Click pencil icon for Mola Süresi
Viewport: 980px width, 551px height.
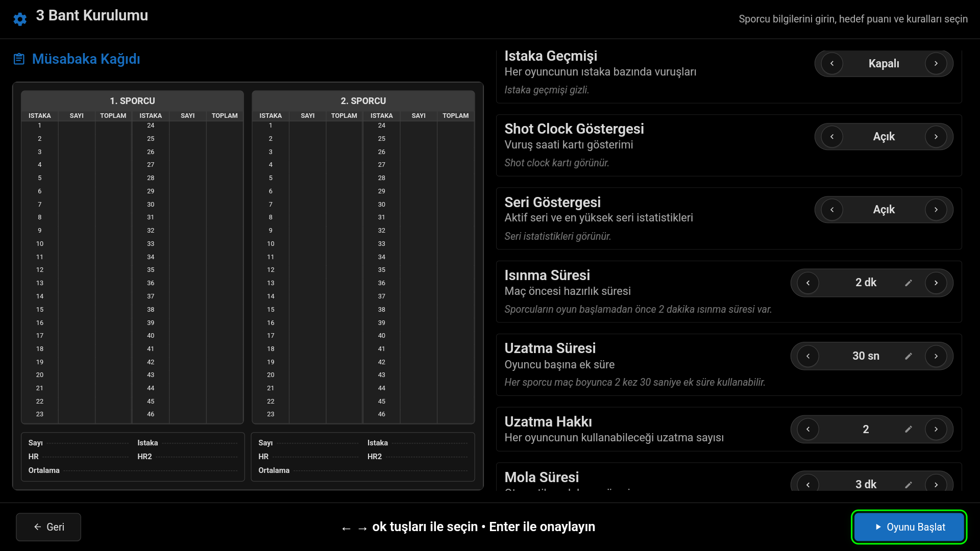(908, 485)
